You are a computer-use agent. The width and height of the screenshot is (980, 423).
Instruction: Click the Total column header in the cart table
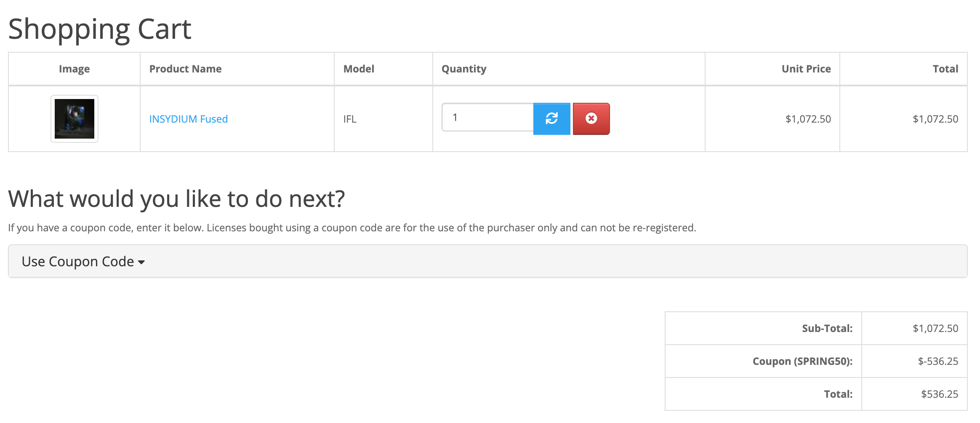click(945, 69)
